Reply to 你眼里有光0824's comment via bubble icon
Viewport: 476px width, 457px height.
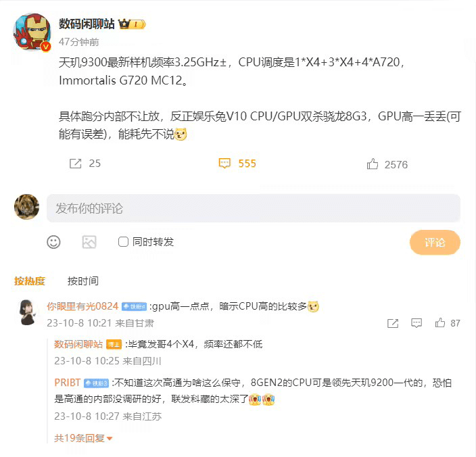pos(416,323)
